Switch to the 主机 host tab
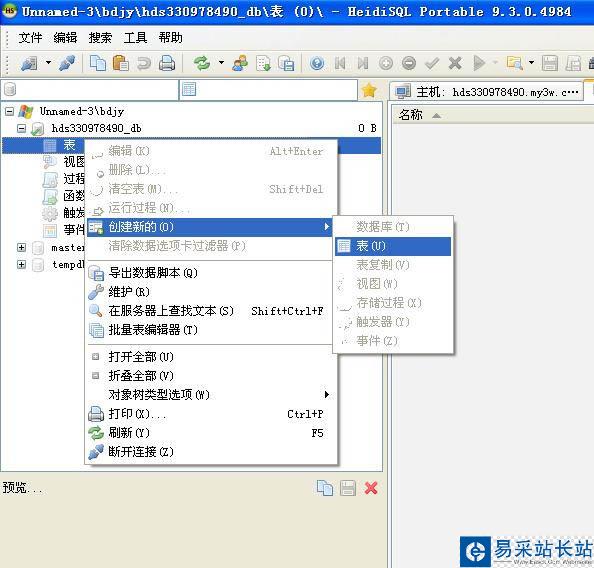 click(486, 92)
